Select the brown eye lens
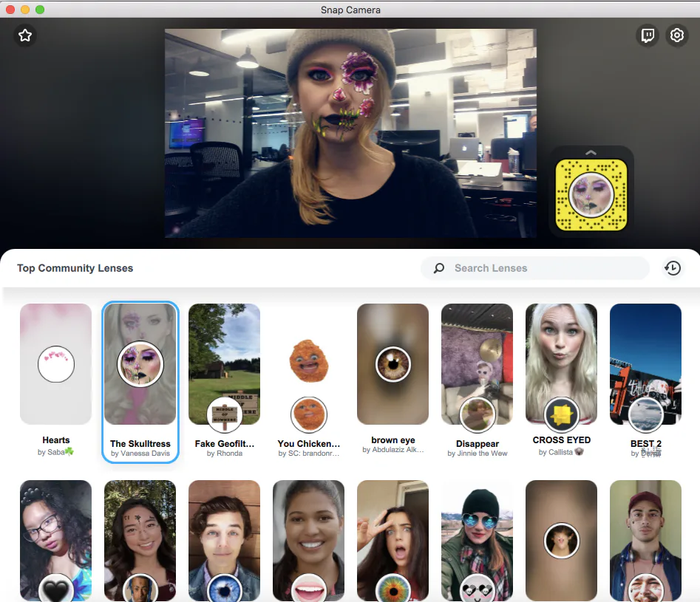700x602 pixels. tap(393, 380)
